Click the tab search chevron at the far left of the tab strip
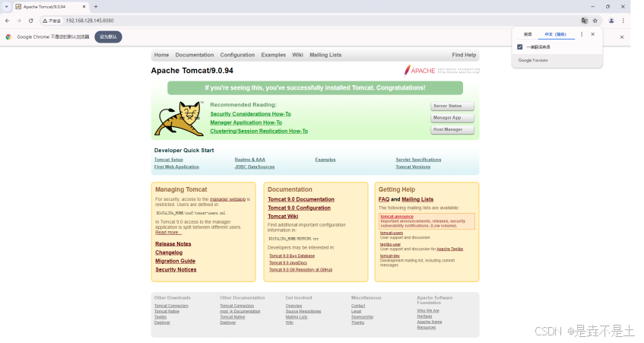The height and width of the screenshot is (343, 644). pos(6,7)
